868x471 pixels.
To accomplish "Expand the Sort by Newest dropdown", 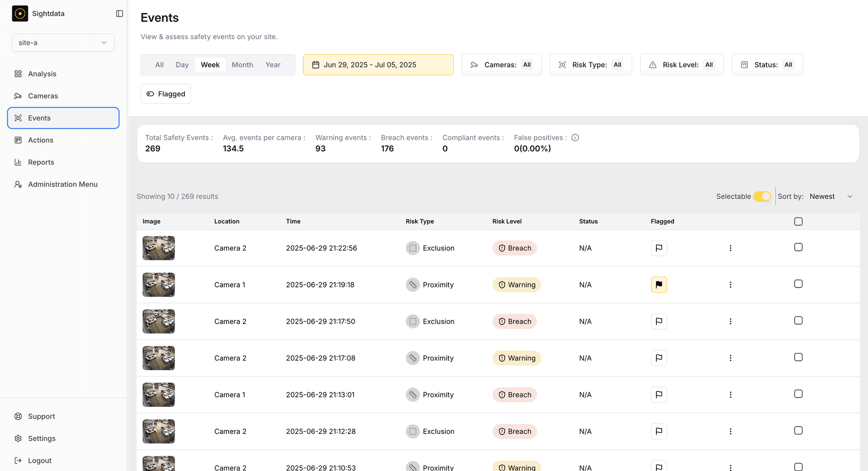I will (830, 197).
